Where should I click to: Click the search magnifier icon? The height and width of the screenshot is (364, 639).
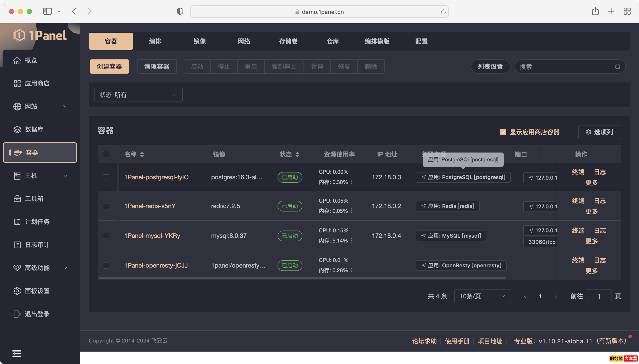click(617, 67)
